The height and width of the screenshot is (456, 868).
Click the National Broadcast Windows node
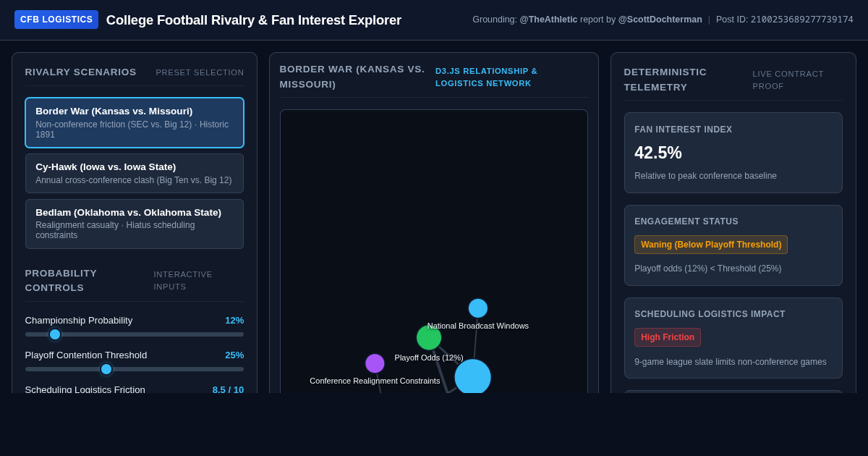coord(478,308)
